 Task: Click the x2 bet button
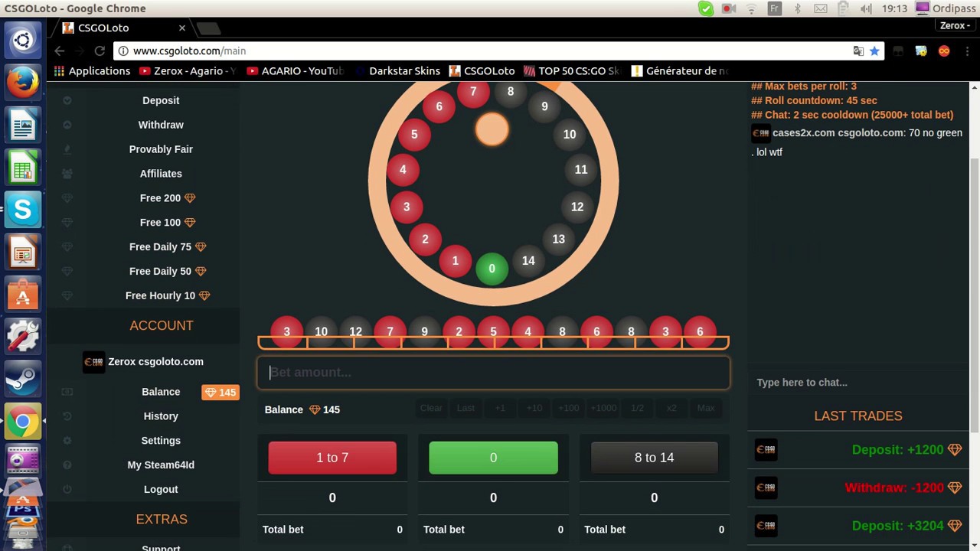pos(671,408)
